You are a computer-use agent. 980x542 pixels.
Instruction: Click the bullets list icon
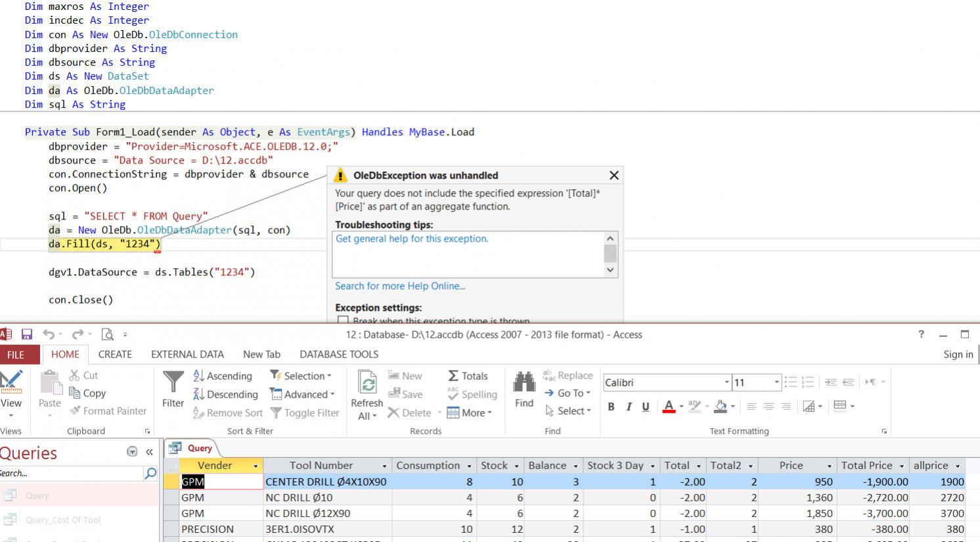pos(791,382)
